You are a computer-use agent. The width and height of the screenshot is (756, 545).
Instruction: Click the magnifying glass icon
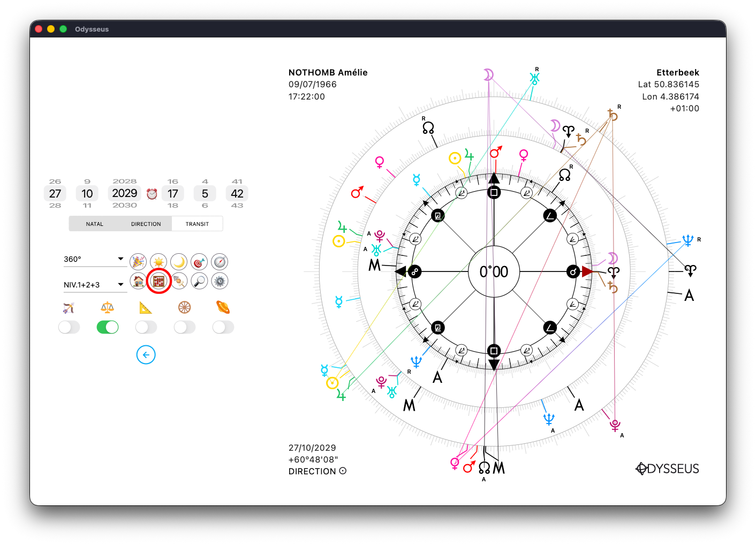tap(199, 281)
